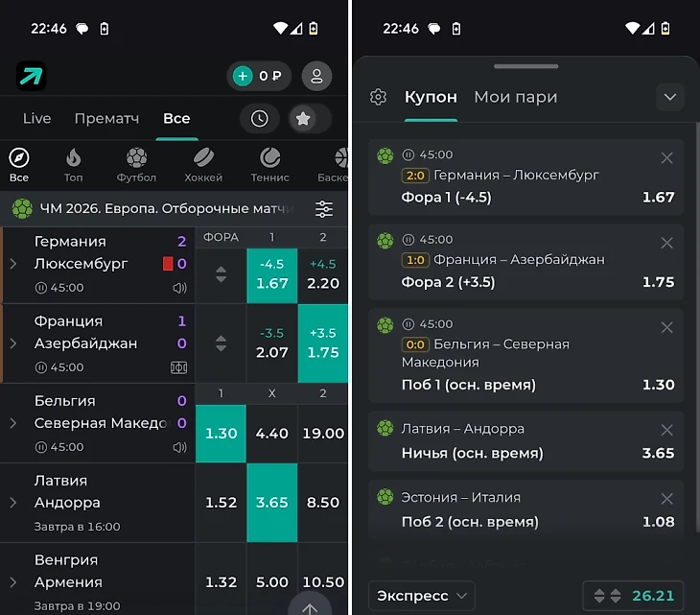The height and width of the screenshot is (615, 700).
Task: Select Андорра win odds 8.50
Action: 323,503
